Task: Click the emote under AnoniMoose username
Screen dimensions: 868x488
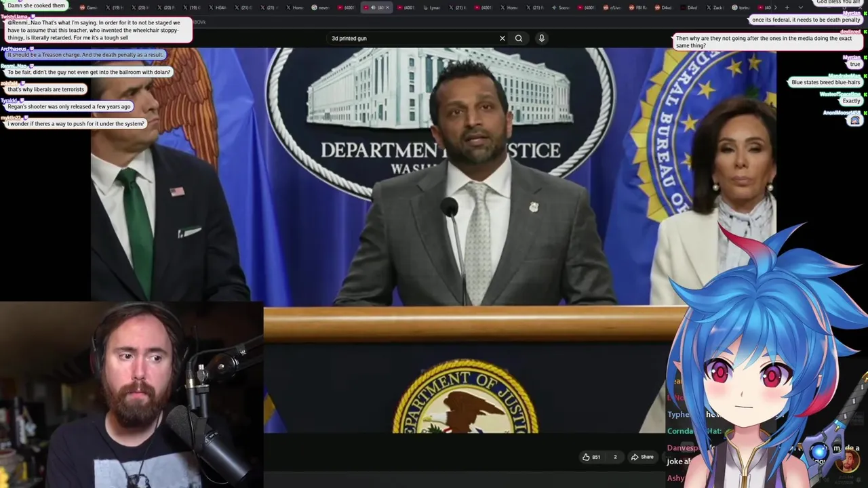Action: [x=855, y=120]
